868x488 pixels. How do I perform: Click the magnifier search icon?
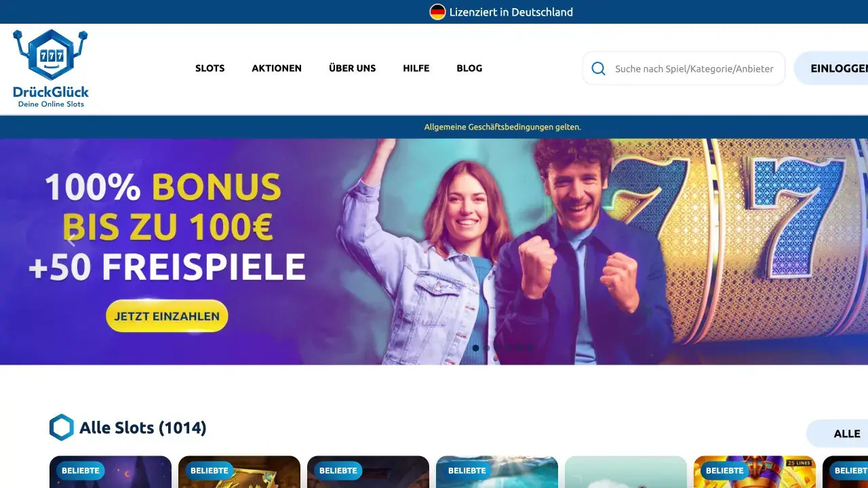click(598, 68)
